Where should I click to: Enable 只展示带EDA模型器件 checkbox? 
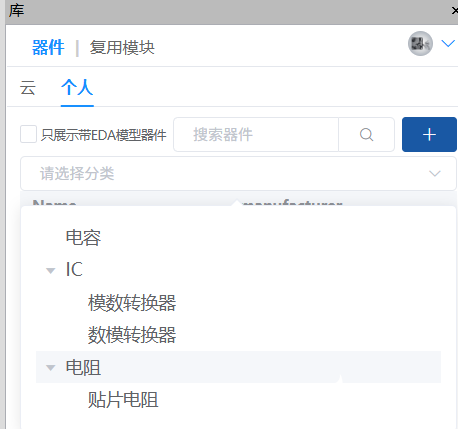(28, 134)
